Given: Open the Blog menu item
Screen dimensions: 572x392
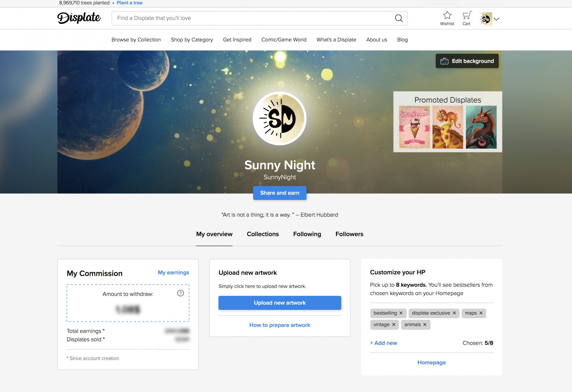Looking at the screenshot, I should (x=402, y=40).
